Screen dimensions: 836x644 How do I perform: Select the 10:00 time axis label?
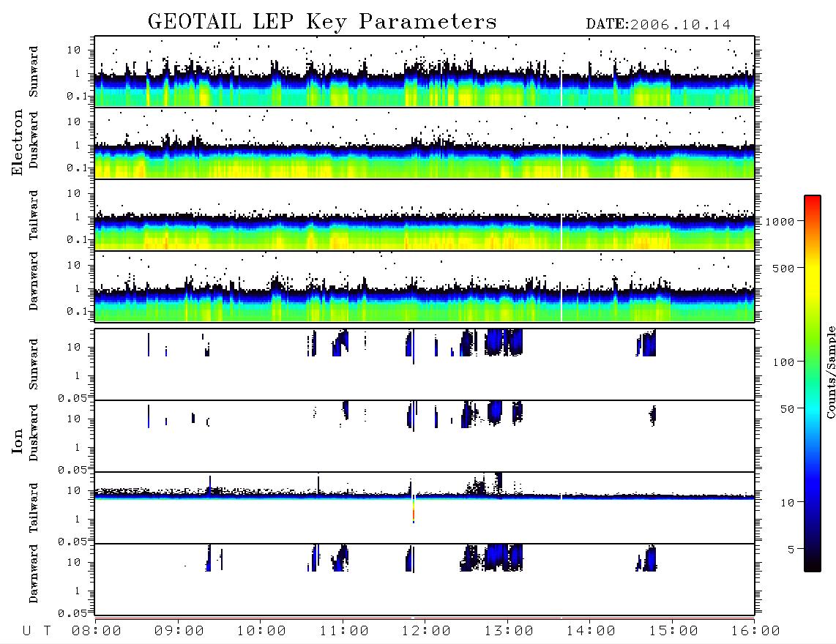click(261, 631)
